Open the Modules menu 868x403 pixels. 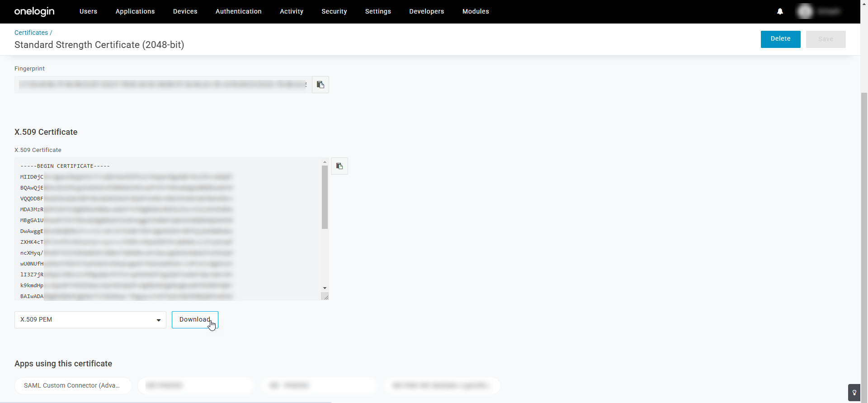[x=476, y=11]
